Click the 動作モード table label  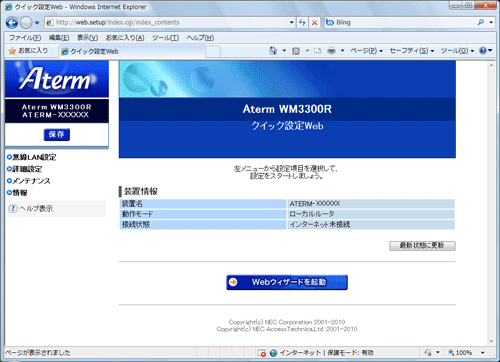click(x=137, y=214)
